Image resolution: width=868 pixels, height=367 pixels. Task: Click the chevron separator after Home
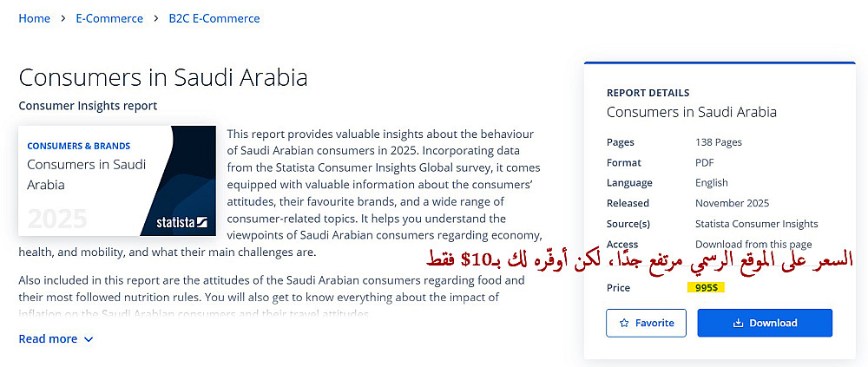click(x=63, y=18)
